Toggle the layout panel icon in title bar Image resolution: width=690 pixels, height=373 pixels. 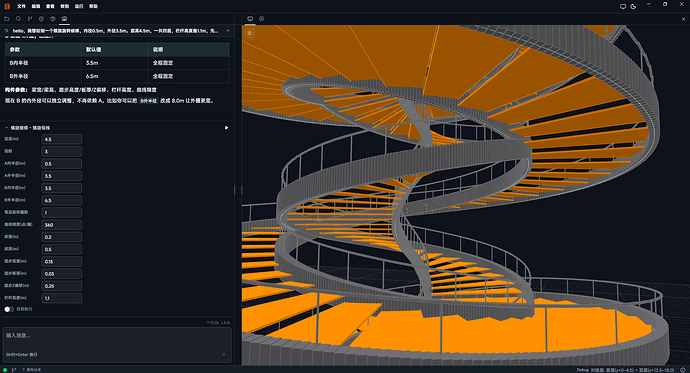pos(623,7)
